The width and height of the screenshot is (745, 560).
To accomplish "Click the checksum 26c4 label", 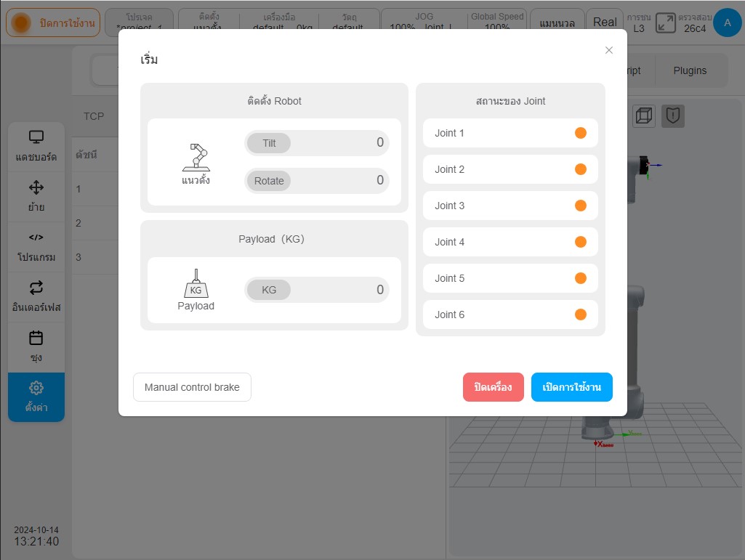I will [x=695, y=28].
